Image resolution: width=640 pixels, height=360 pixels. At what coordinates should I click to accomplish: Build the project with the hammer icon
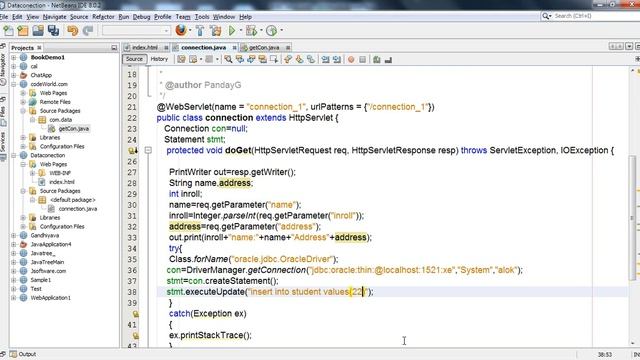(200, 31)
